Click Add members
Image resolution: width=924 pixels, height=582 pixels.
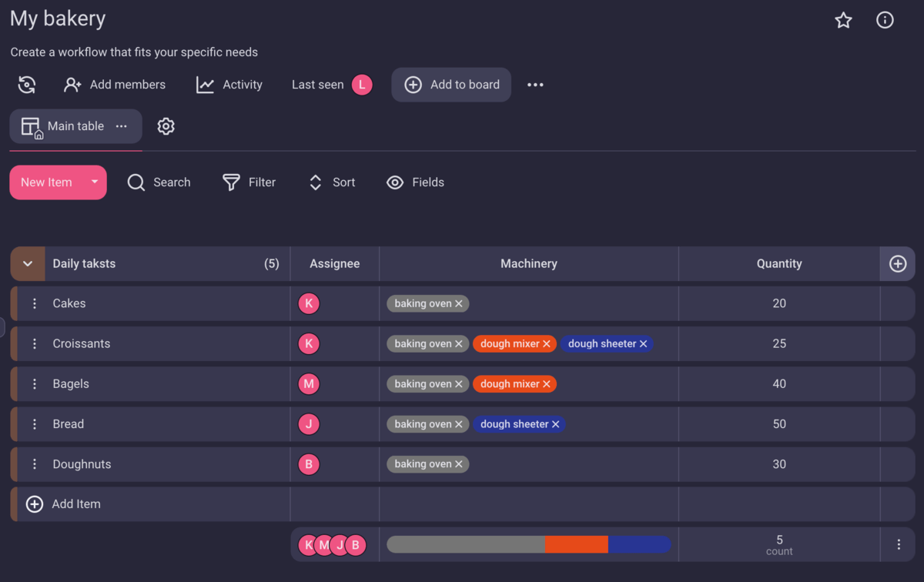pyautogui.click(x=115, y=85)
